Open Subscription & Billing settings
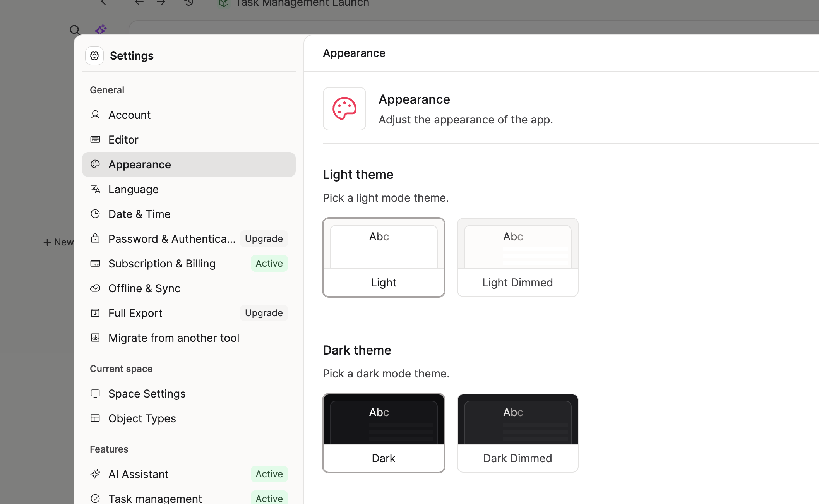 point(162,264)
